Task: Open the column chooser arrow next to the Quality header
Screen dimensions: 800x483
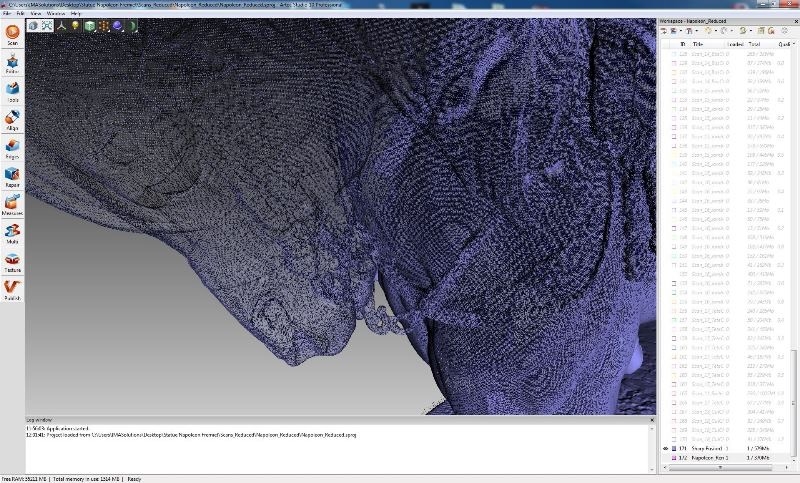Action: pyautogui.click(x=794, y=44)
